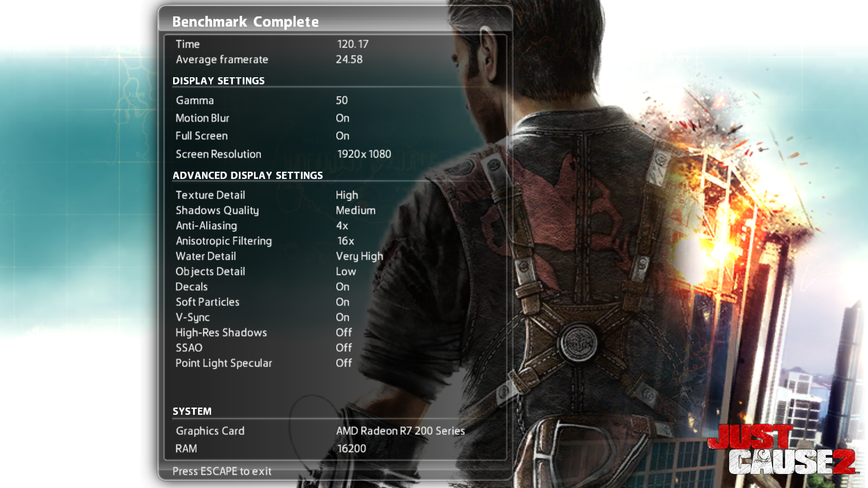Click the Water Detail Very High value
Image resolution: width=868 pixels, height=488 pixels.
pos(359,257)
